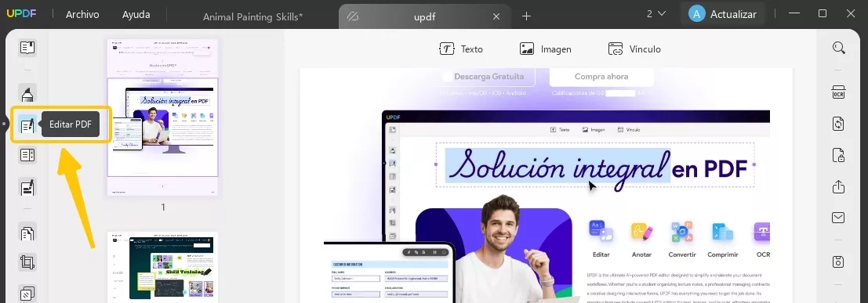
Task: Select the fill and sign icon in sidebar
Action: 27,188
